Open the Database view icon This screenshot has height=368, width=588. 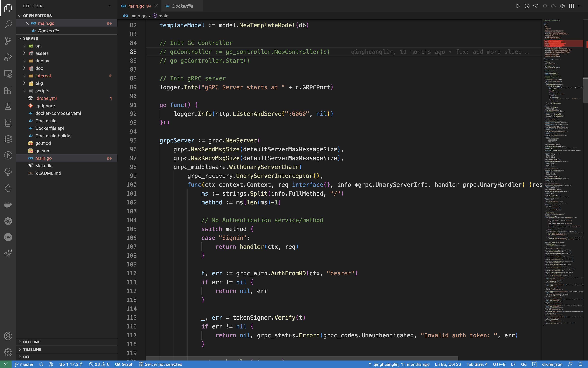coord(8,122)
